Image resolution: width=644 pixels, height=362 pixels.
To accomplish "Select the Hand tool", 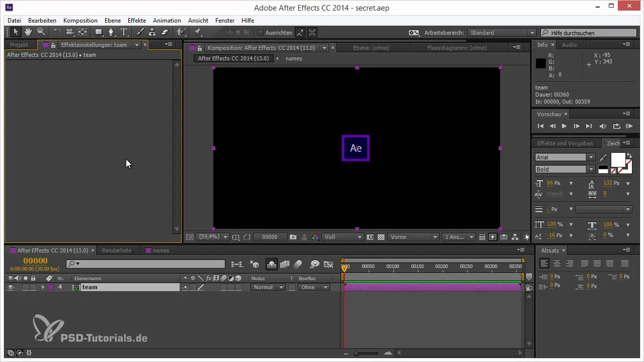I will click(x=28, y=32).
